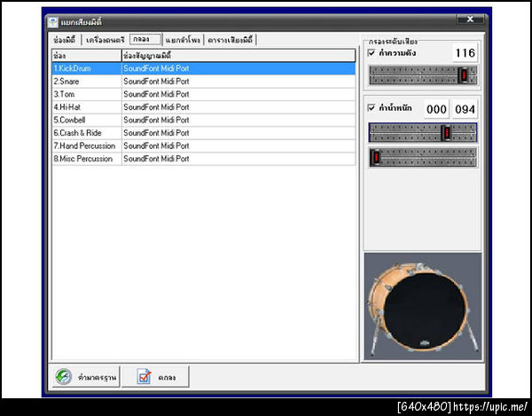The image size is (532, 416).
Task: Click the velocity minimum field 000
Action: coord(436,109)
